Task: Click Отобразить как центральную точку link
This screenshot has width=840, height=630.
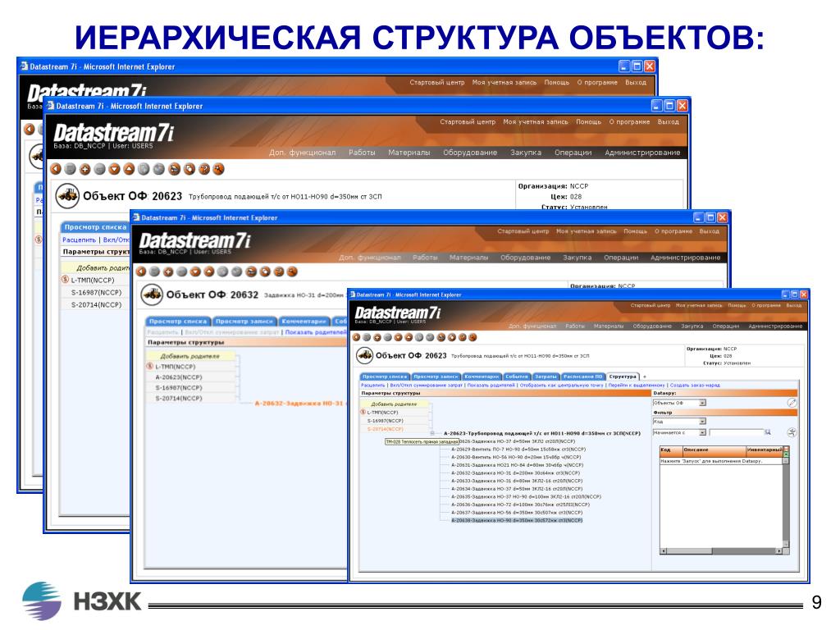Action: pyautogui.click(x=561, y=386)
